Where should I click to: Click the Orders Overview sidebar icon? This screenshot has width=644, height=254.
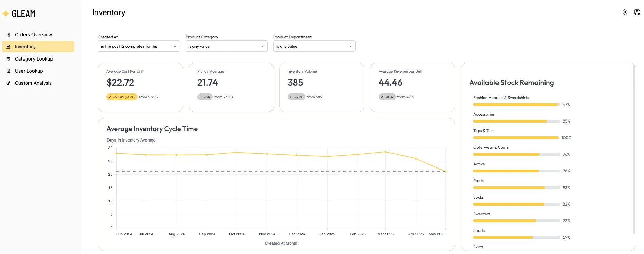tap(8, 35)
